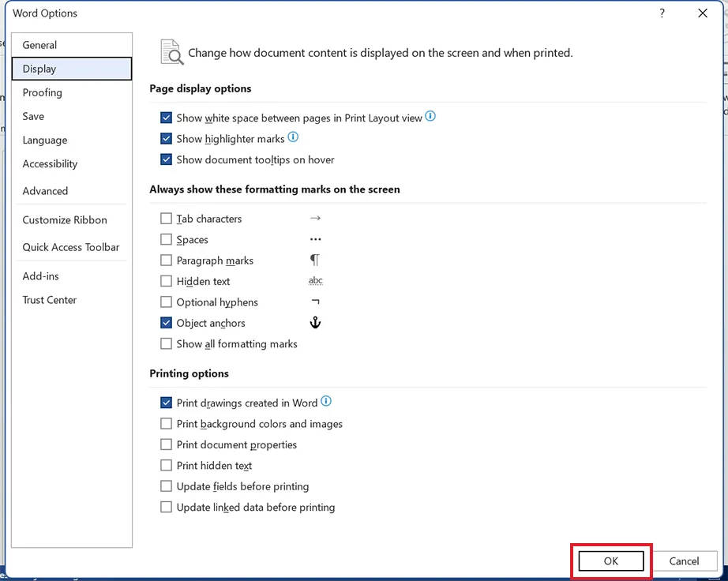Enable Update linked data before printing
Image resolution: width=728 pixels, height=581 pixels.
click(x=167, y=508)
